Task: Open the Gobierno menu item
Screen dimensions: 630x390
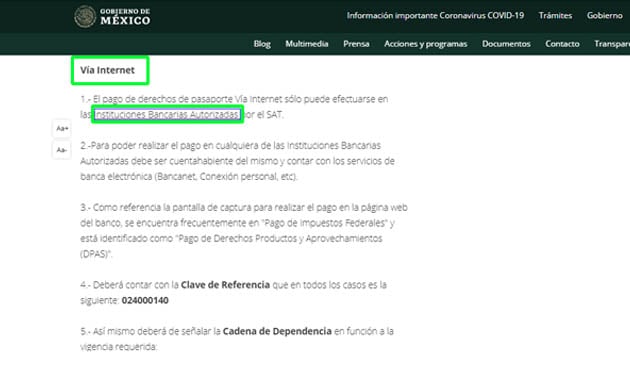Action: pos(604,16)
